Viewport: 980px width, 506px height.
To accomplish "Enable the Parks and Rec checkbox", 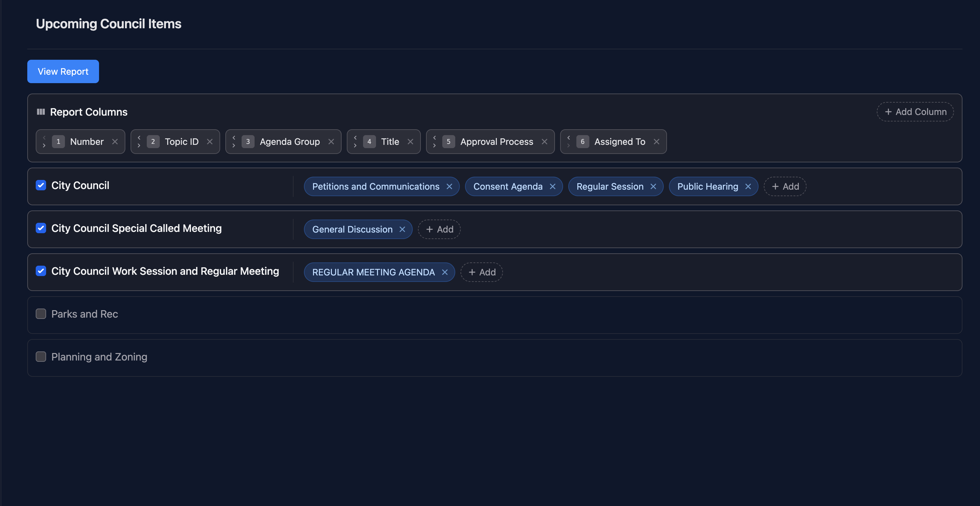I will (x=41, y=314).
